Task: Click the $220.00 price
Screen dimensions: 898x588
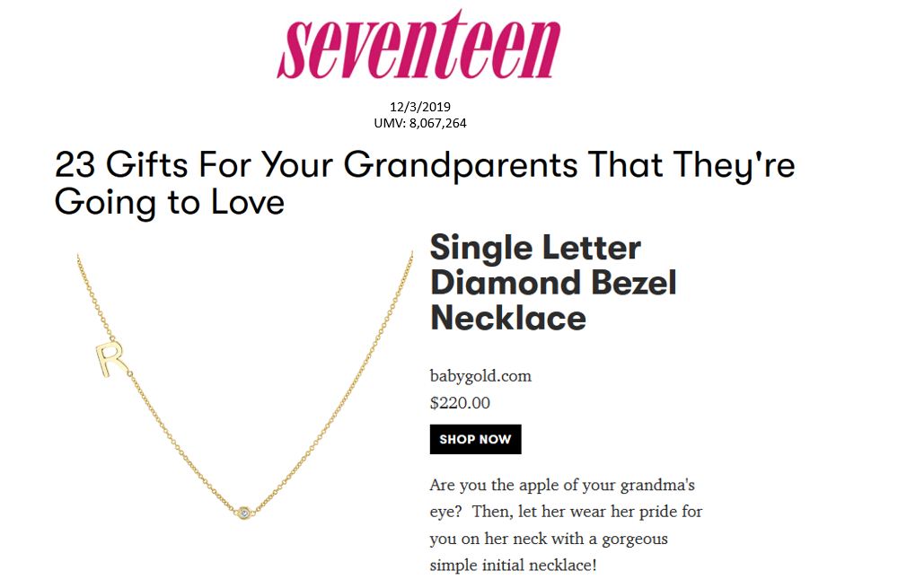Action: (460, 403)
